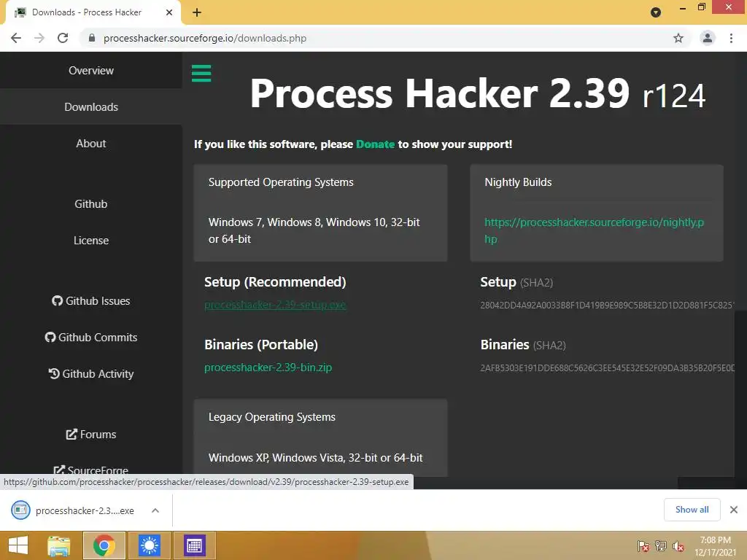
Task: Close the Downloads - Process Hacker tab
Action: tap(169, 12)
